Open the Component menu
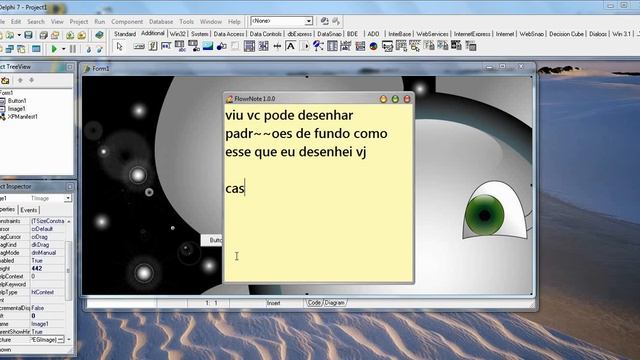Viewport: 640px width, 360px height. pyautogui.click(x=127, y=21)
